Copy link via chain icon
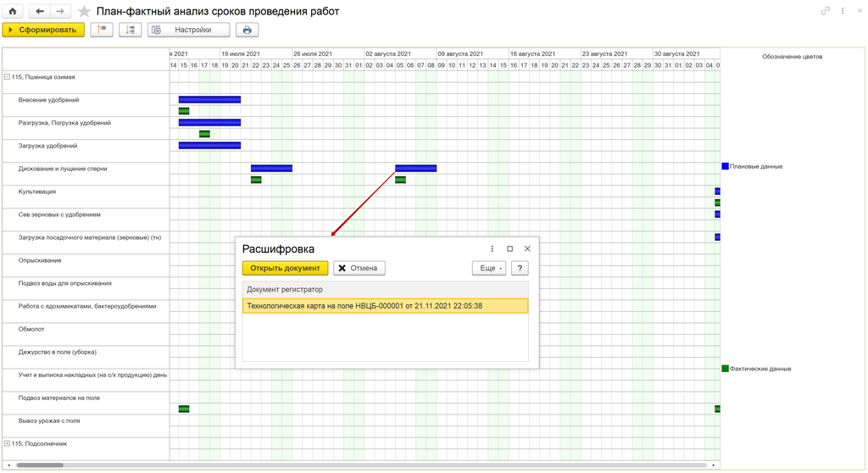Image resolution: width=868 pixels, height=473 pixels. coord(825,11)
